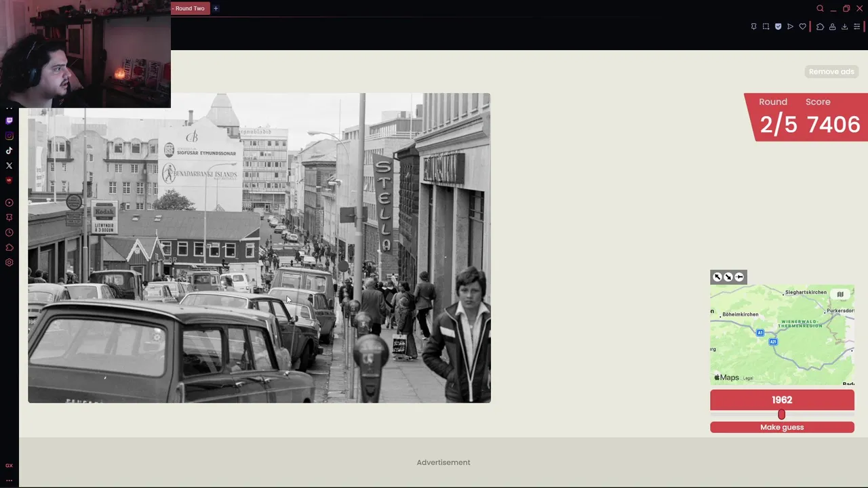This screenshot has height=488, width=868.
Task: Click the Purkersdorf label on the map
Action: click(840, 310)
